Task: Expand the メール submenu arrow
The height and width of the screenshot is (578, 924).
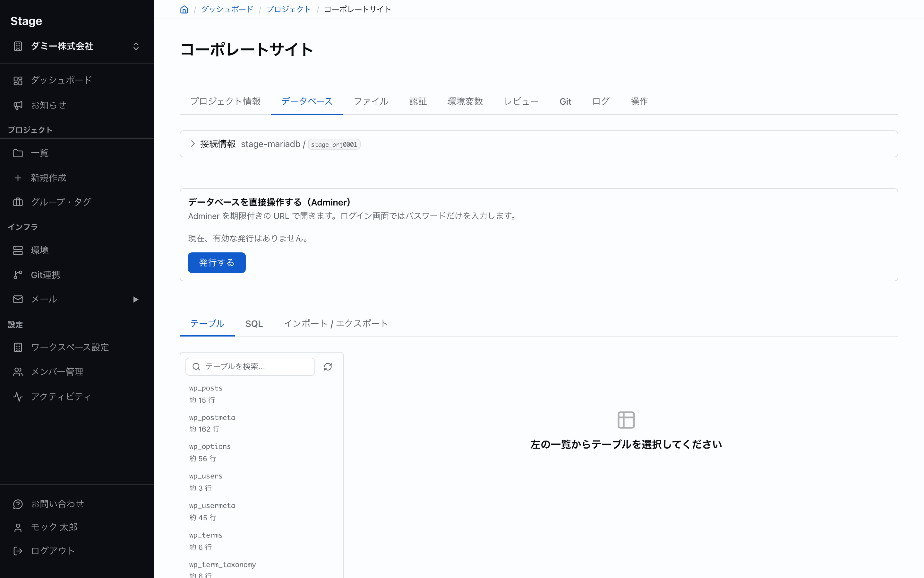Action: 135,299
